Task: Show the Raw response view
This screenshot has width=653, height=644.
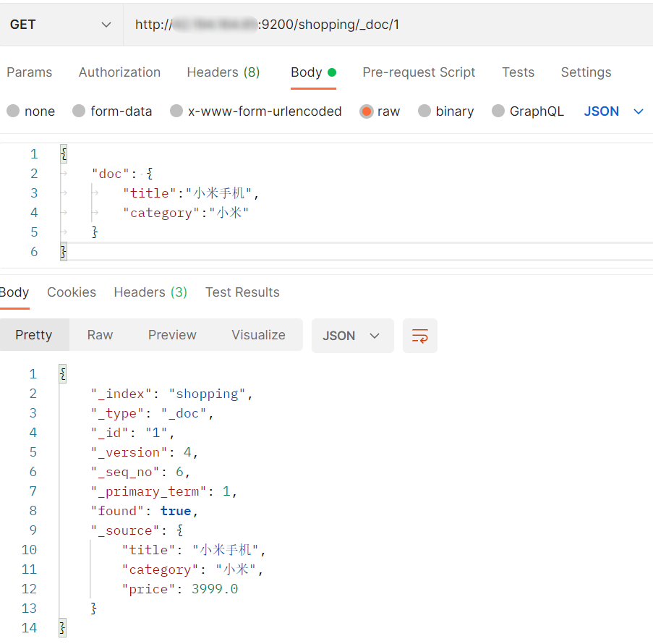Action: pos(100,335)
